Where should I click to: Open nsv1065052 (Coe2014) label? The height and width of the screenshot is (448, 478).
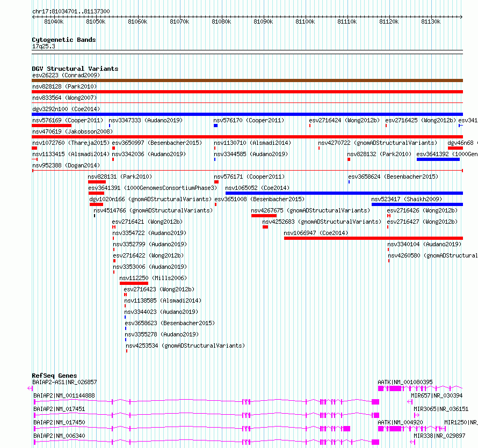click(257, 188)
